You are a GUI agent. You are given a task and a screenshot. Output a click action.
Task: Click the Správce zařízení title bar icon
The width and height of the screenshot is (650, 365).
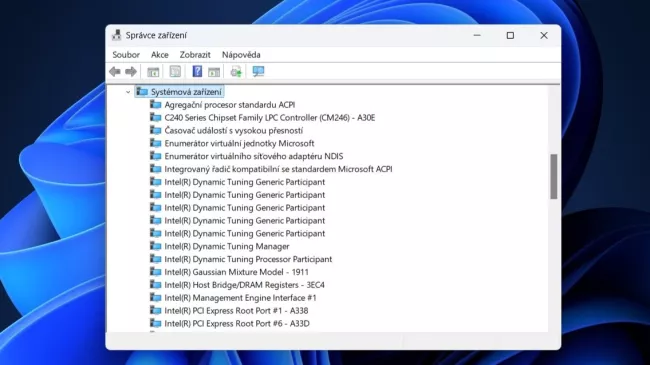[x=116, y=35]
